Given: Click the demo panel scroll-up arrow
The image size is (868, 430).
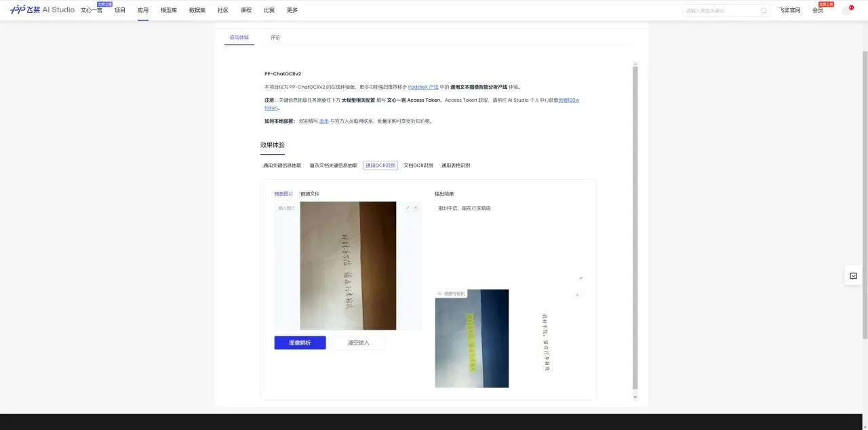Looking at the screenshot, I should 635,63.
